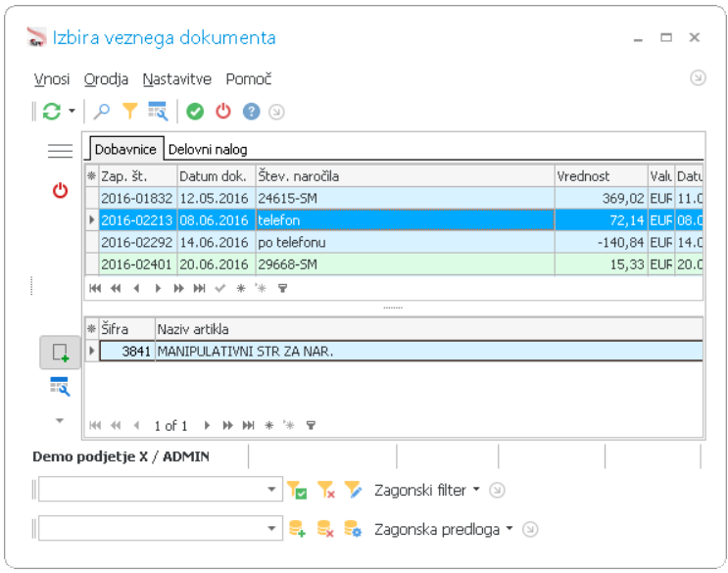
Task: Sort by Zap. št. column header
Action: tap(138, 176)
